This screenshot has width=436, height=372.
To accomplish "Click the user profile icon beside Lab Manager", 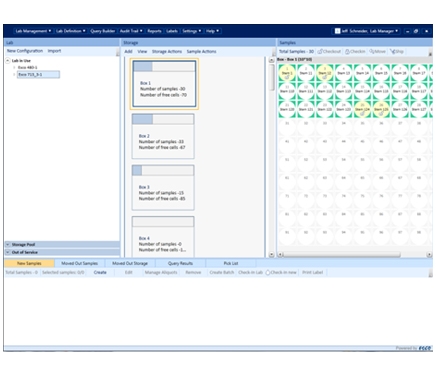I will (x=337, y=31).
